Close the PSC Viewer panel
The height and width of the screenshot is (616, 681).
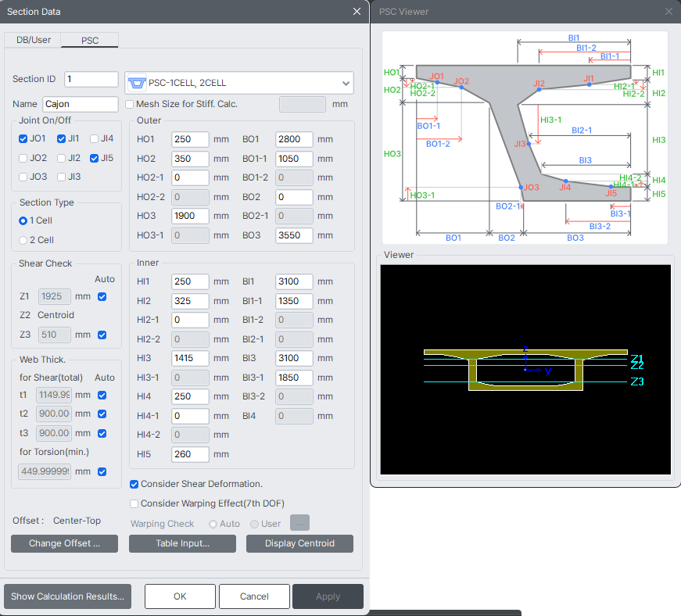[x=668, y=12]
